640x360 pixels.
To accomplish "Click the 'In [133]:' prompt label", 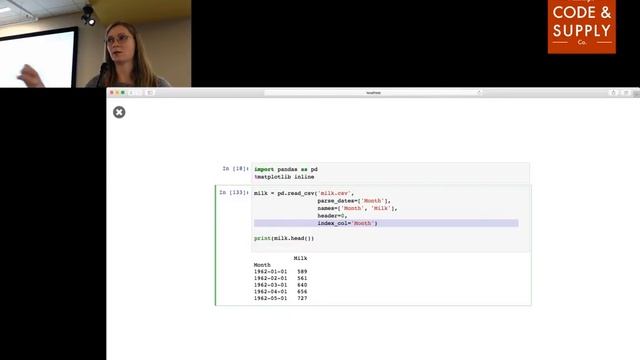I will pyautogui.click(x=234, y=192).
